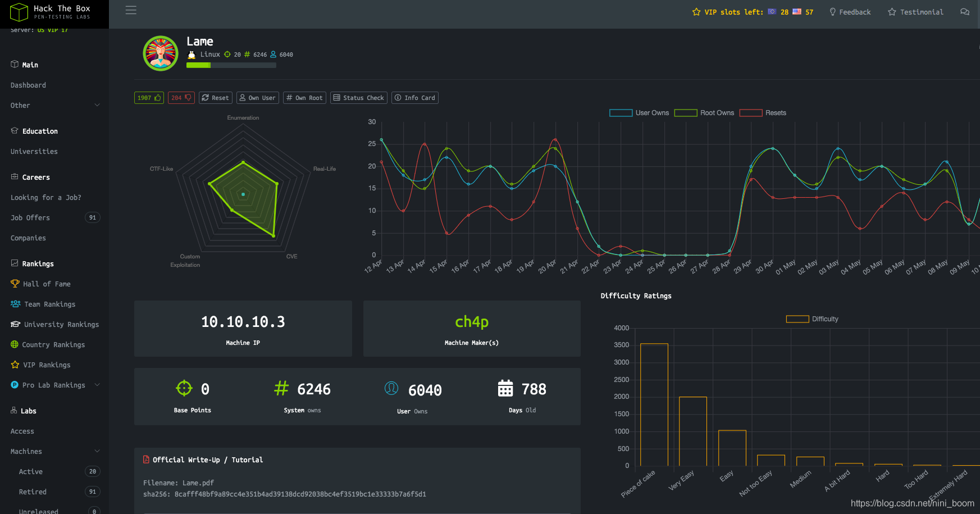The height and width of the screenshot is (514, 980).
Task: Click the Piece of cake difficulty bar
Action: pos(654,404)
